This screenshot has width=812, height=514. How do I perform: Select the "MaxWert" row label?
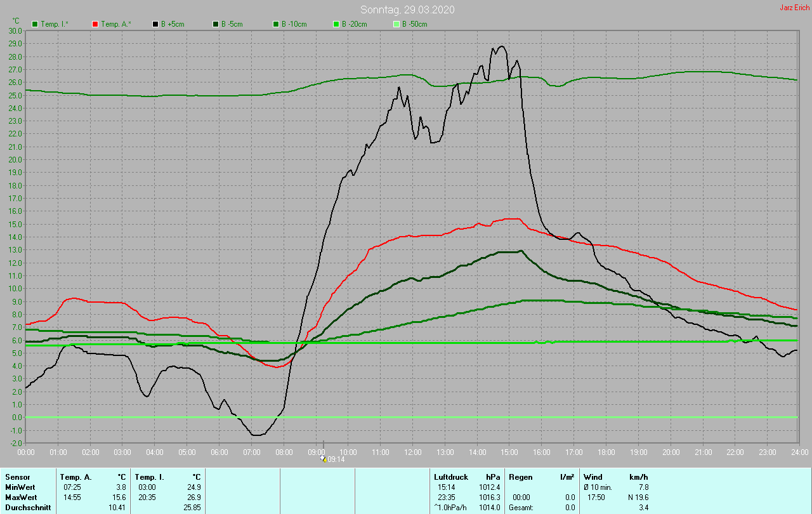pyautogui.click(x=21, y=498)
